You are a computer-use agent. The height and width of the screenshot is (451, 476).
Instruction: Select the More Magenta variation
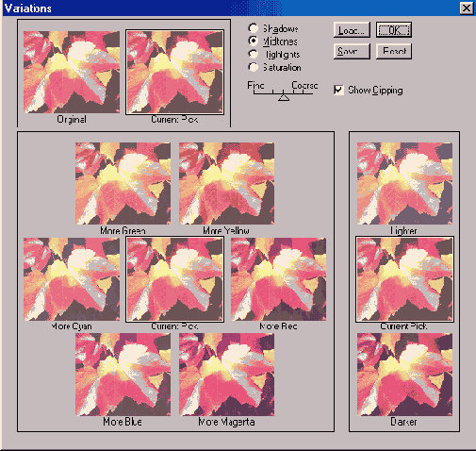tap(226, 375)
